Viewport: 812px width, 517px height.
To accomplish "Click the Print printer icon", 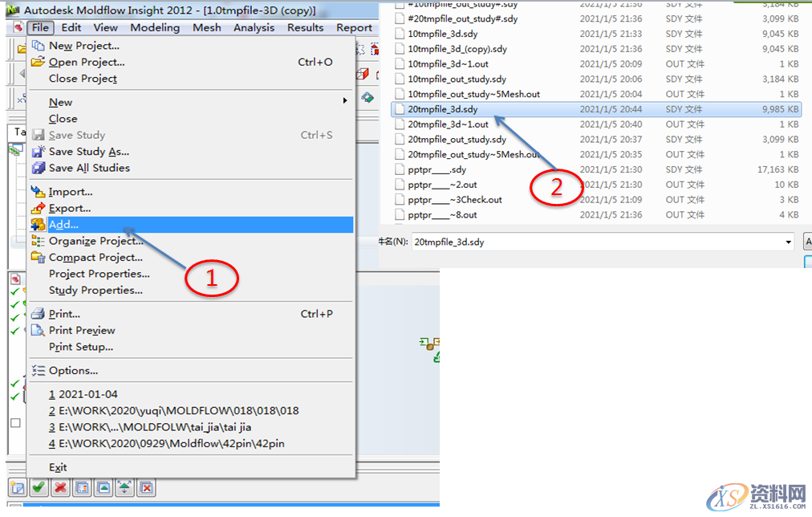I will (38, 314).
